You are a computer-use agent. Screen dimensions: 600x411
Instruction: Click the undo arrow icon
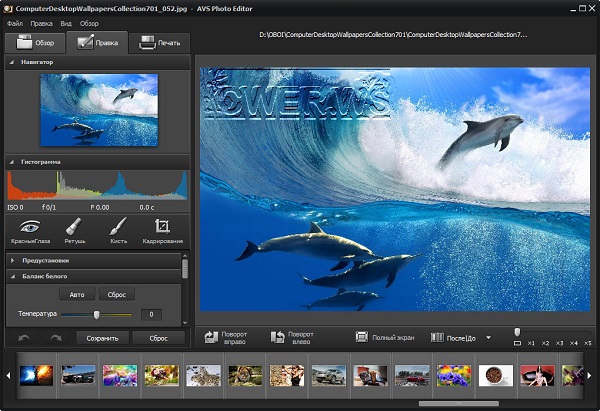pos(24,338)
